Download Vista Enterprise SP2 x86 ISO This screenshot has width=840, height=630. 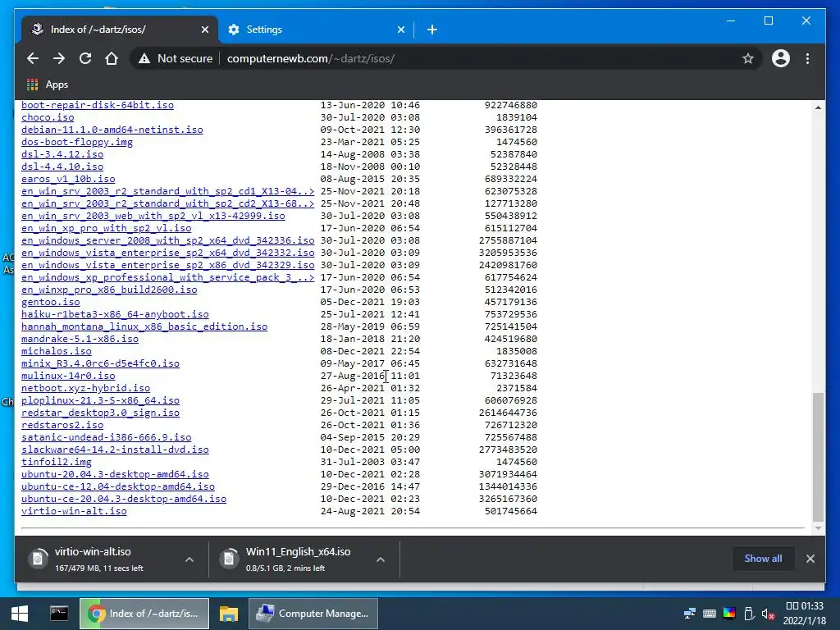click(x=167, y=265)
